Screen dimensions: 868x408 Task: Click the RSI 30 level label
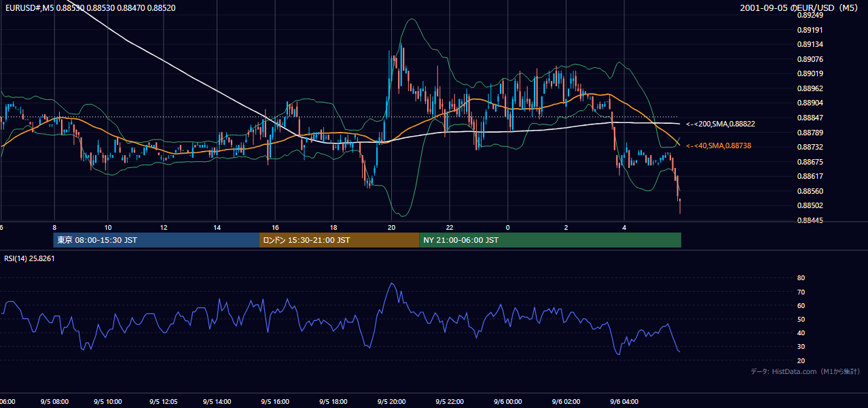click(x=801, y=347)
